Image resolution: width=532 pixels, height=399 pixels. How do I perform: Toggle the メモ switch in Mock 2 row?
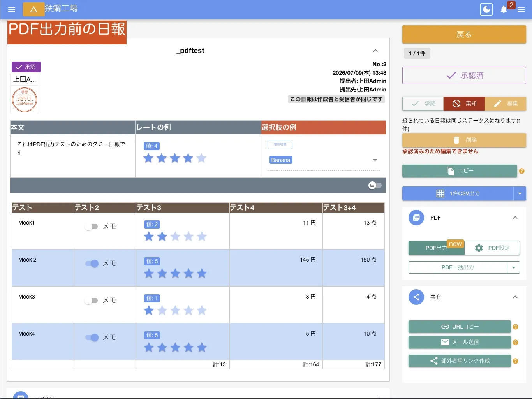[92, 264]
